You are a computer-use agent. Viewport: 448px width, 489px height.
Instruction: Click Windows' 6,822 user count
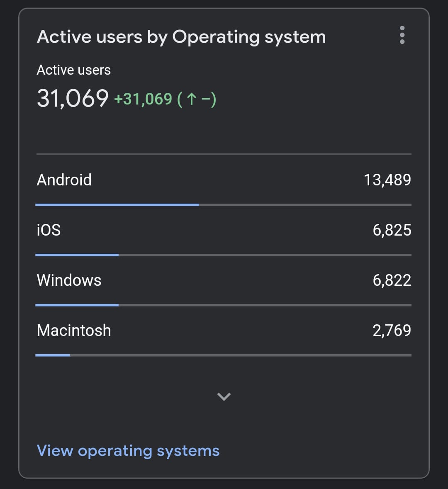pyautogui.click(x=392, y=280)
